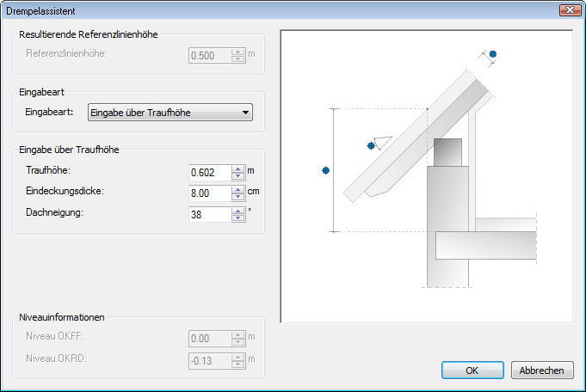Increase Dachneigung with up arrow
Screen dimensions: 586x392
click(237, 211)
